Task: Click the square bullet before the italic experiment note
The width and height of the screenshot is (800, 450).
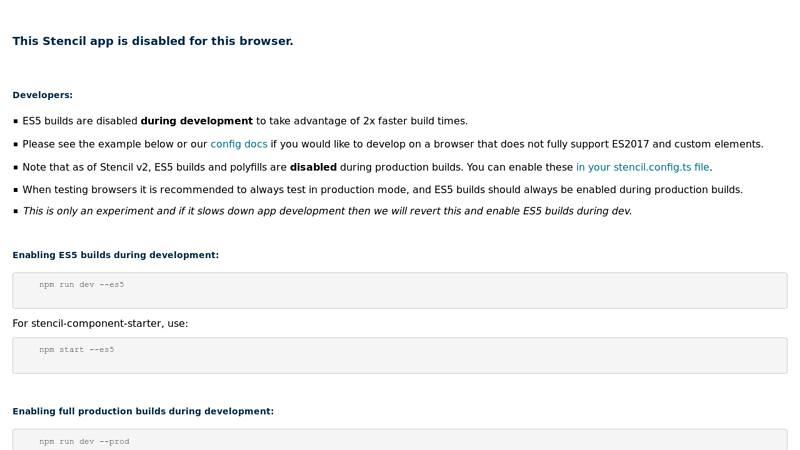Action: (x=16, y=211)
